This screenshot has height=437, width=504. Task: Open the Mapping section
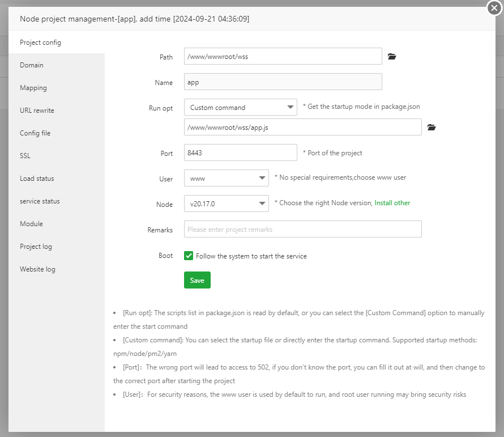pyautogui.click(x=33, y=88)
